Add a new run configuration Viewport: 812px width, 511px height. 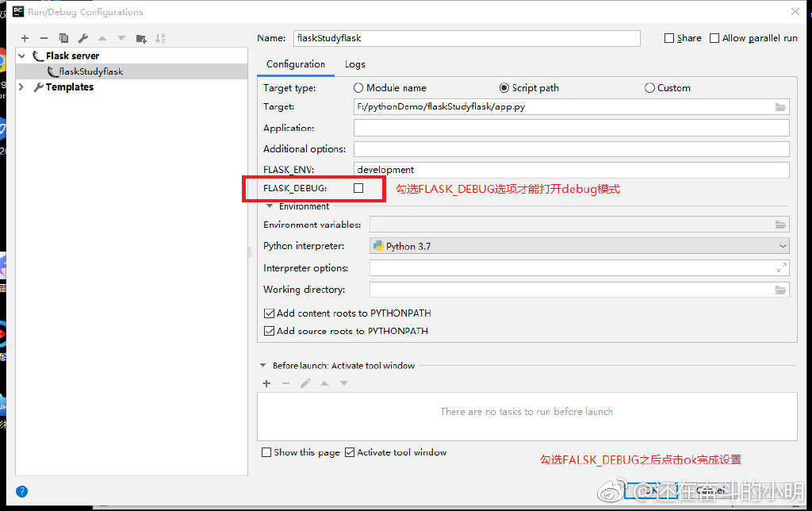25,37
